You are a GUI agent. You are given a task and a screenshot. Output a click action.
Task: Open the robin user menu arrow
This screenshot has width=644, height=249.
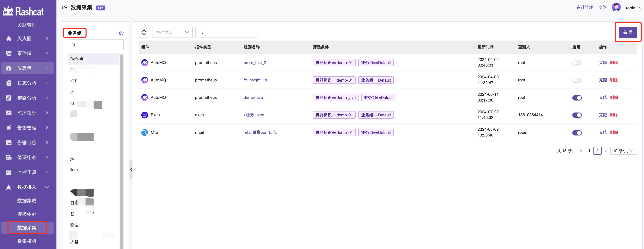640,8
